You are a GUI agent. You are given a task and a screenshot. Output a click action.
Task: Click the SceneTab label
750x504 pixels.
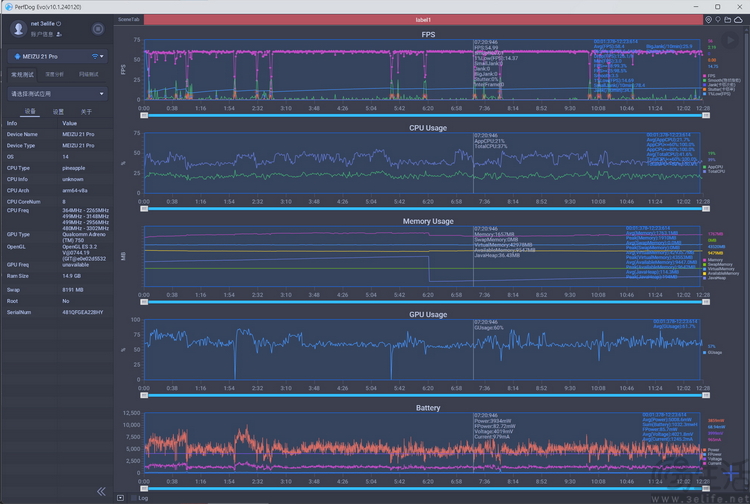tap(129, 20)
